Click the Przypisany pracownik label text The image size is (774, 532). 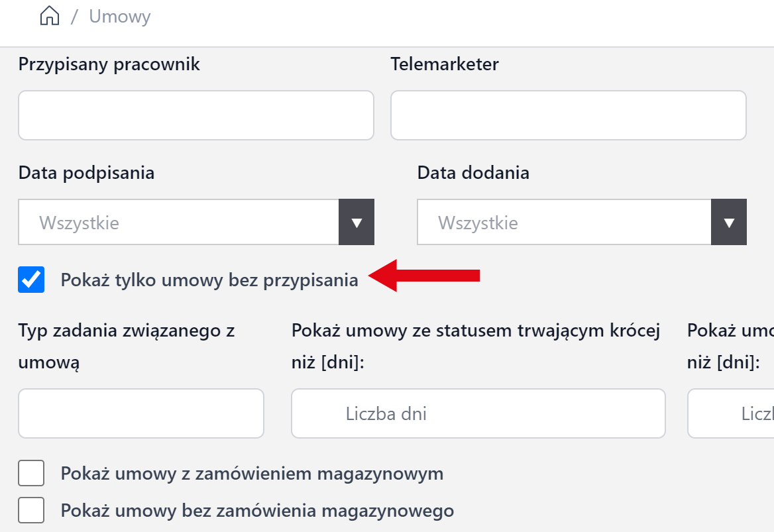(109, 64)
